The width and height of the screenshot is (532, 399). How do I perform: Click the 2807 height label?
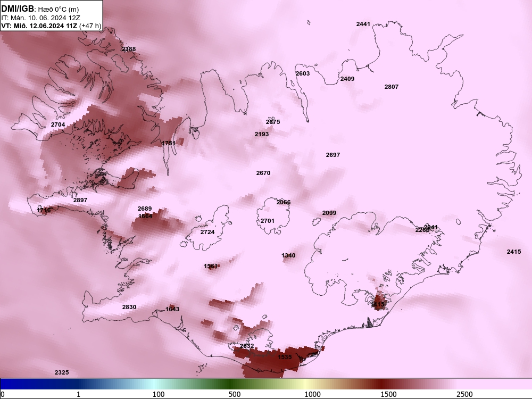click(391, 87)
